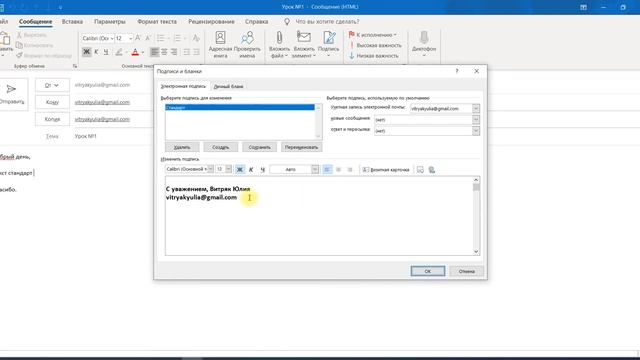The height and width of the screenshot is (360, 640).
Task: Click Format Painter (Формат по образцу)
Action: pyautogui.click(x=44, y=56)
